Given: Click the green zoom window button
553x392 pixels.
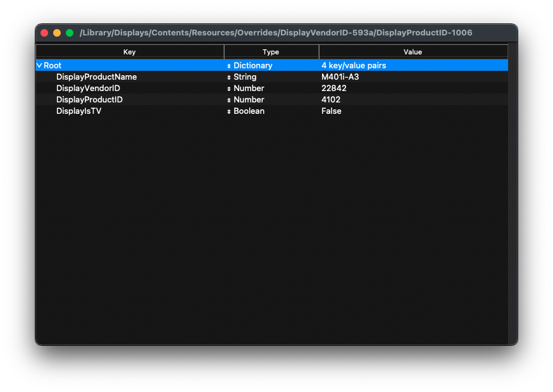Looking at the screenshot, I should tap(70, 33).
